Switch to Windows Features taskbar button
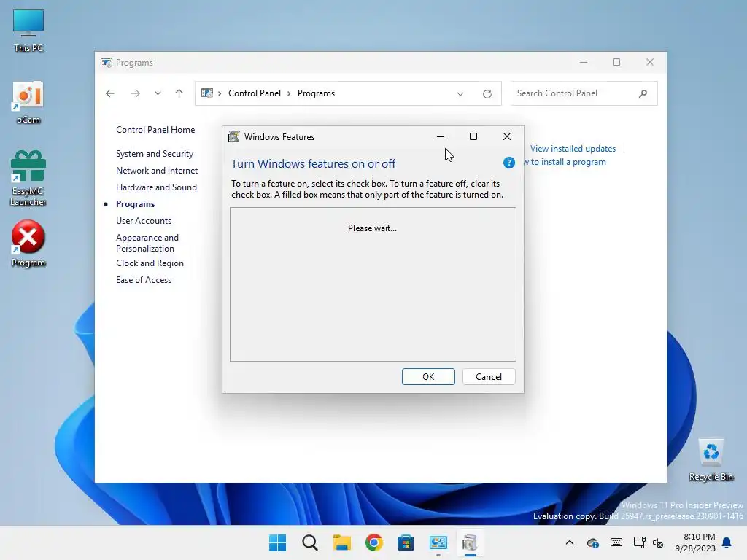The width and height of the screenshot is (747, 560). click(470, 542)
